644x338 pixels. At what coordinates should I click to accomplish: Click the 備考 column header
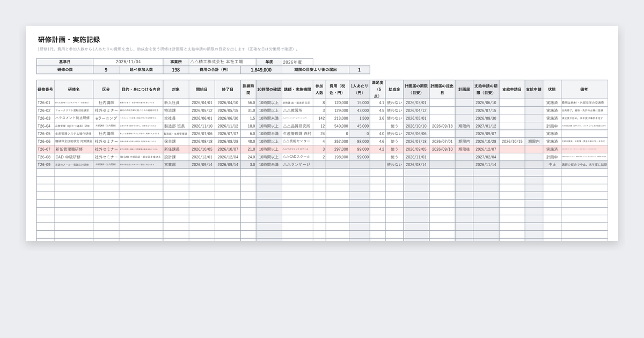[x=584, y=89]
